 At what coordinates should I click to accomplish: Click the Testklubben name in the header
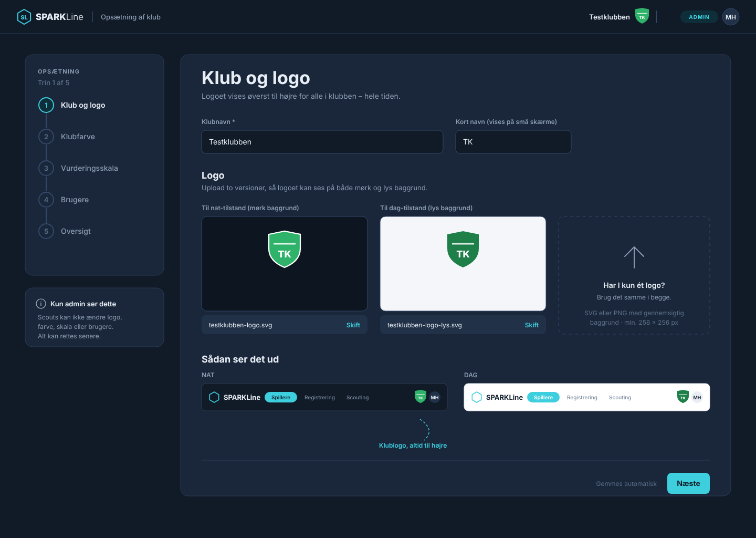(x=610, y=17)
